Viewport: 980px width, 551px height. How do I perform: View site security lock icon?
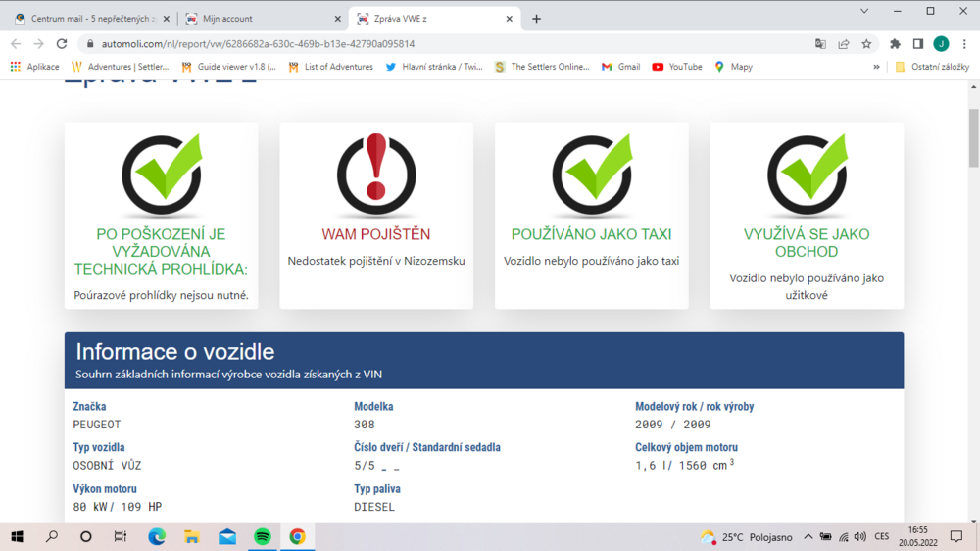(89, 44)
